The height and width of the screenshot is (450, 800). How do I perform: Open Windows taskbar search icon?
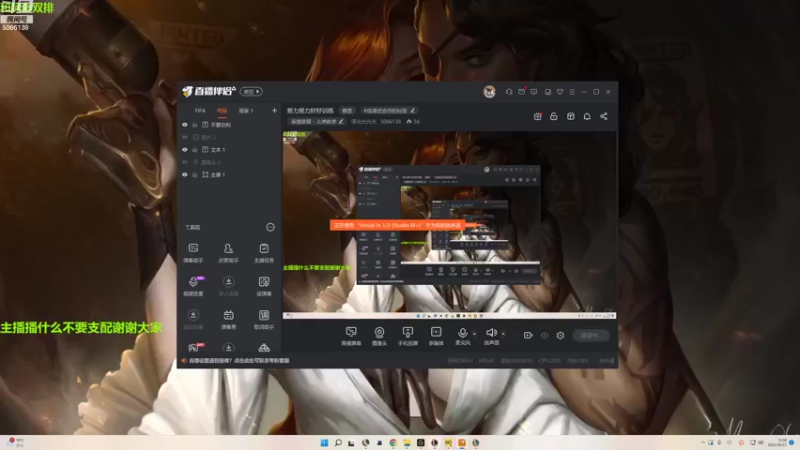click(x=338, y=443)
